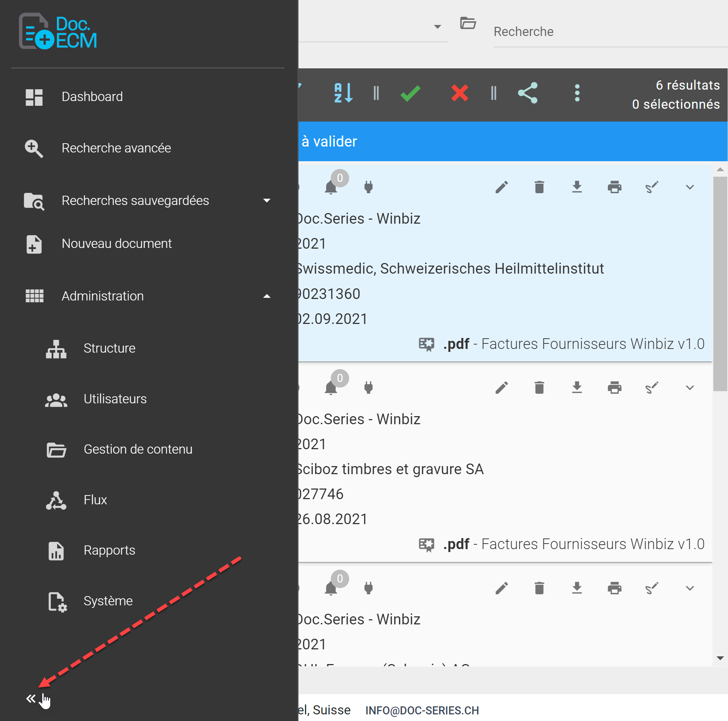The image size is (728, 721).
Task: Download the third document card
Action: 577,588
